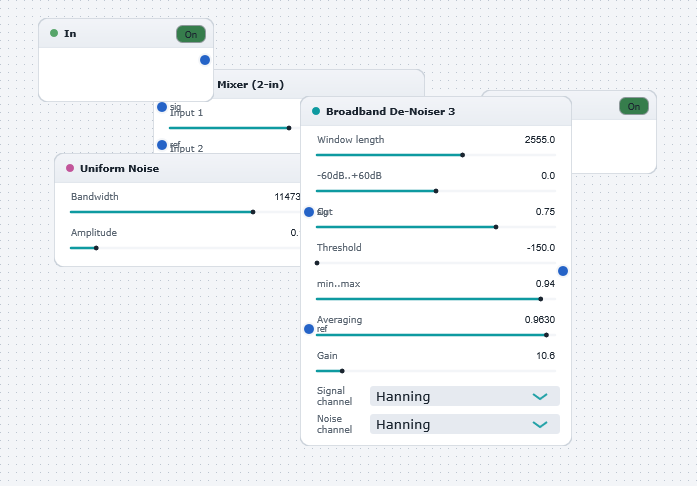Screen dimensions: 697x486
Task: Click the Window length value 2555.0
Action: point(540,140)
